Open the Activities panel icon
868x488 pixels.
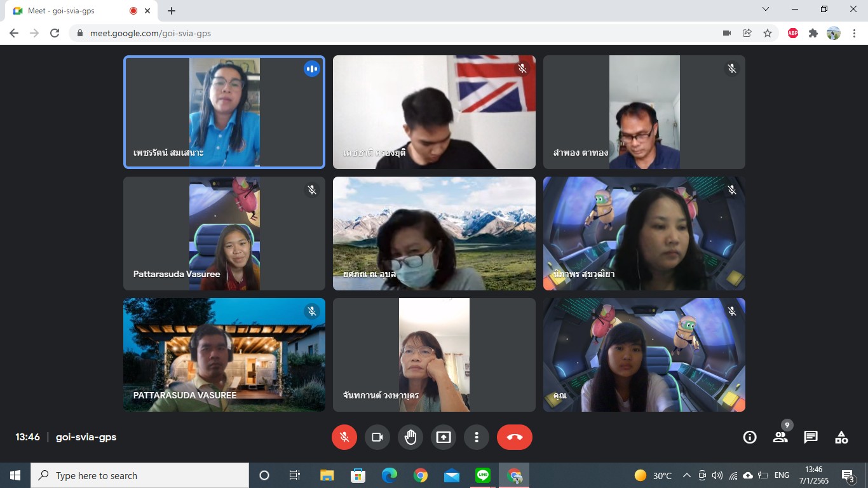[841, 437]
